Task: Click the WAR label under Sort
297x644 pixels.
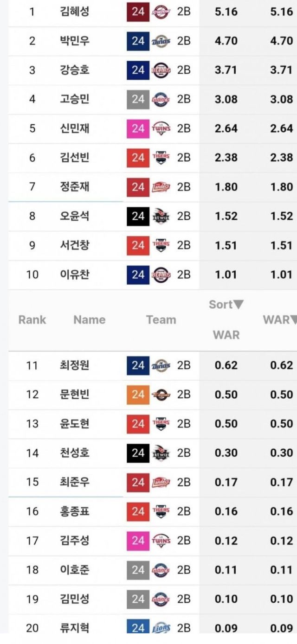Action: click(226, 335)
